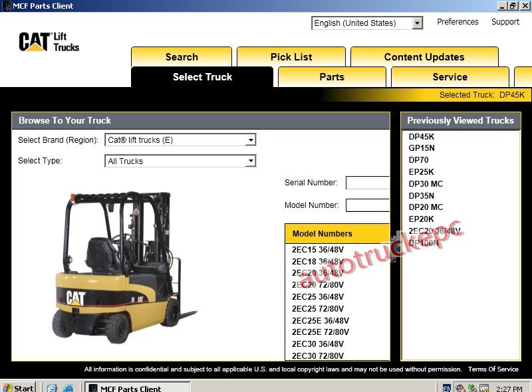
Task: Switch to the Pick List tab
Action: [x=291, y=57]
